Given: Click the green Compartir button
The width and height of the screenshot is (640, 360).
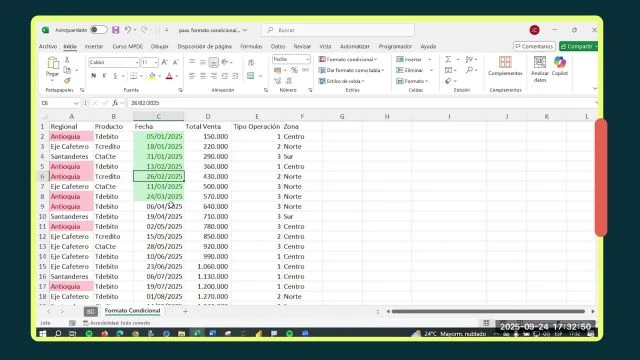Looking at the screenshot, I should point(578,47).
